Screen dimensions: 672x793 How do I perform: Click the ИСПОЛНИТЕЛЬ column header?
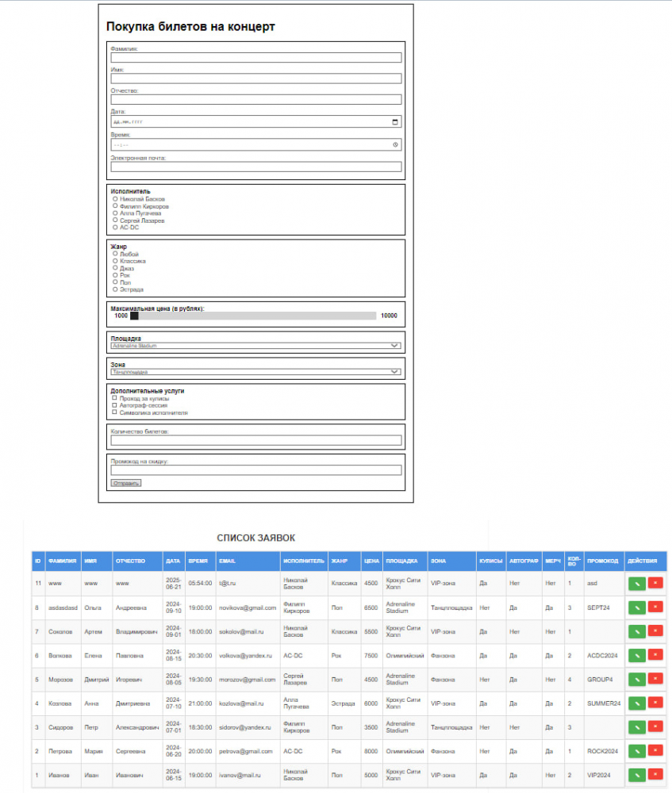[x=304, y=561]
